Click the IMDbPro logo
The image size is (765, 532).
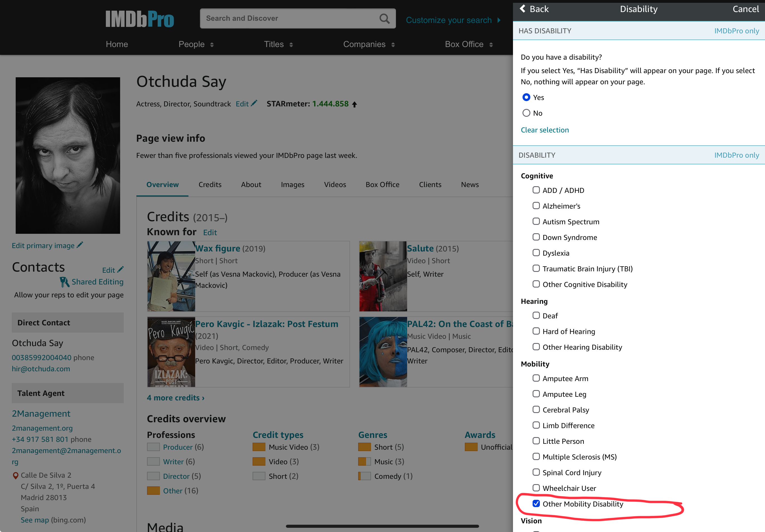click(x=139, y=19)
